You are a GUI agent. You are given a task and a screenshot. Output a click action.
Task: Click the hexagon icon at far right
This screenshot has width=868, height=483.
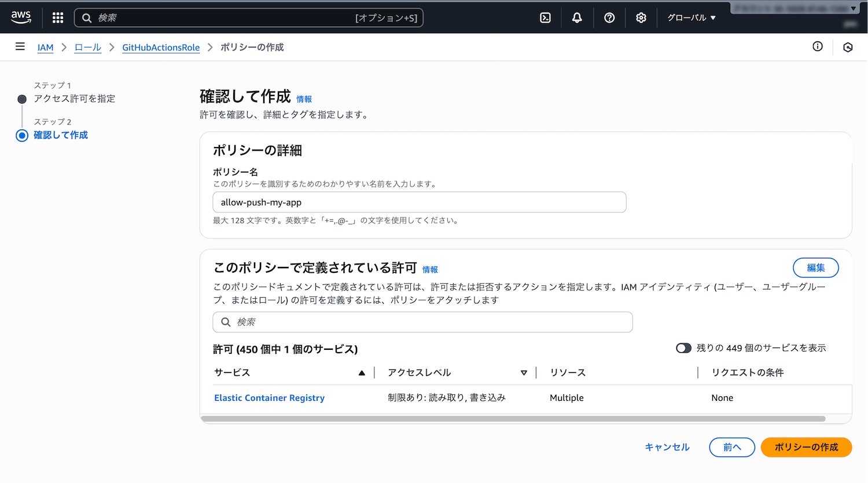848,47
